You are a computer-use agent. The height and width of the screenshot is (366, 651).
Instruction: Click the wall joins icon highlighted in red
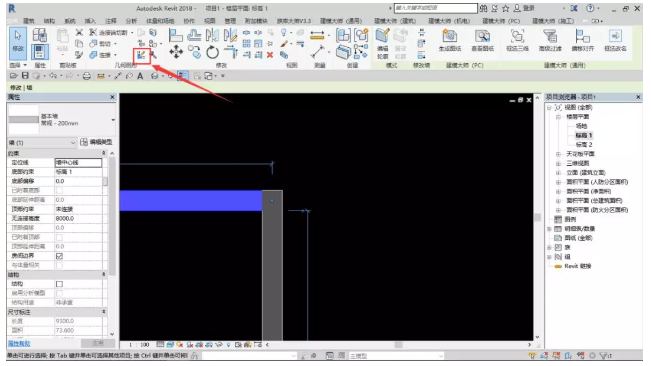click(141, 55)
